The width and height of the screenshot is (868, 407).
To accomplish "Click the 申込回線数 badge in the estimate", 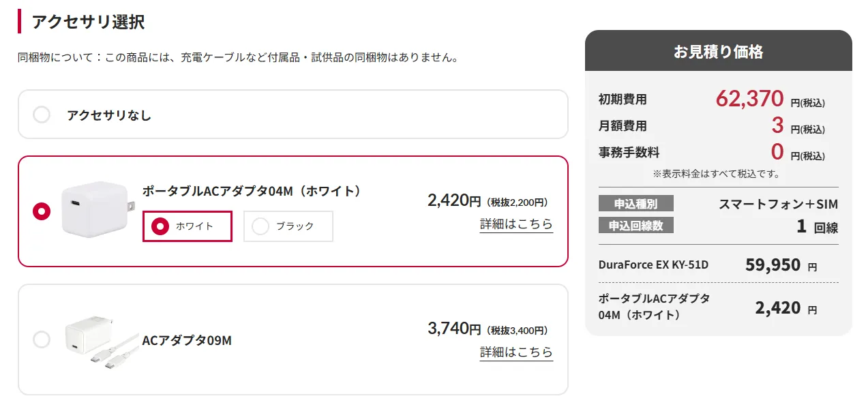I will pyautogui.click(x=635, y=226).
